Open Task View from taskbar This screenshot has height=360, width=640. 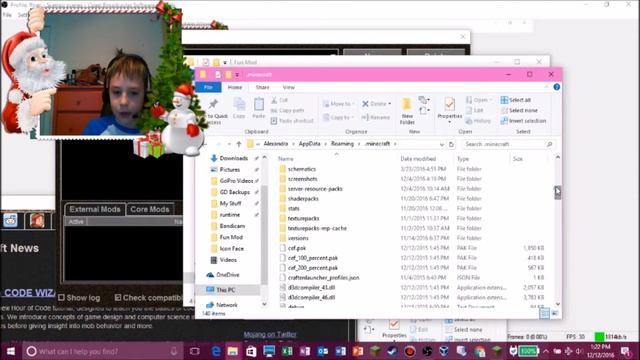[195, 351]
